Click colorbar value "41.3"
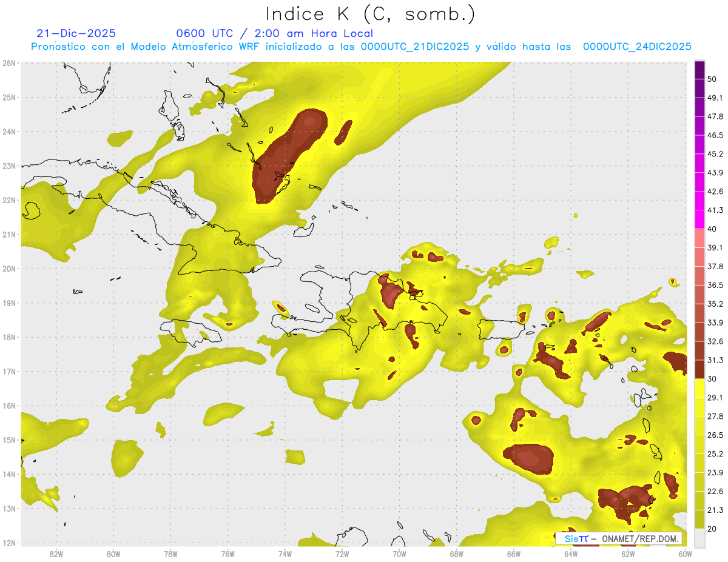728x562 pixels. click(715, 210)
